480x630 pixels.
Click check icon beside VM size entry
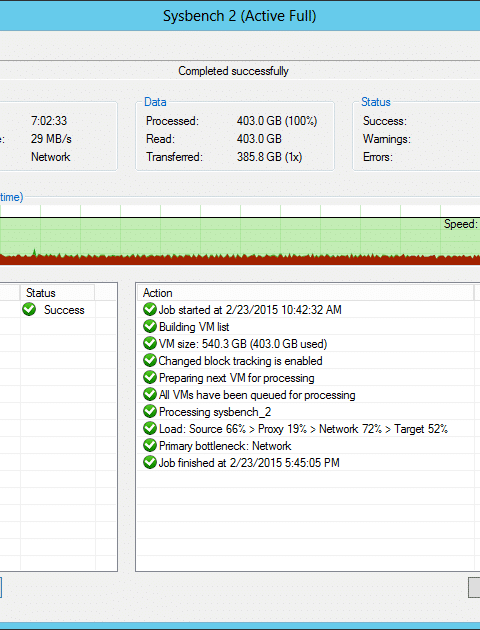[x=150, y=343]
